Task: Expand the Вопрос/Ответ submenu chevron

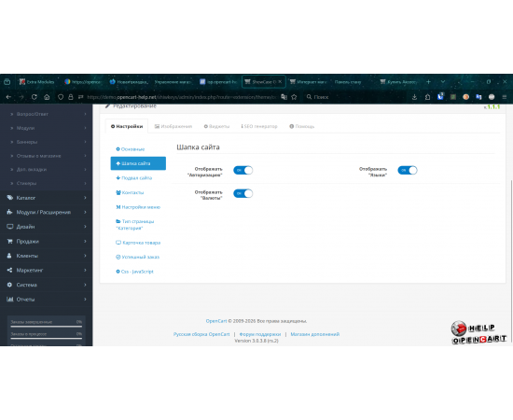Action: tap(85, 114)
